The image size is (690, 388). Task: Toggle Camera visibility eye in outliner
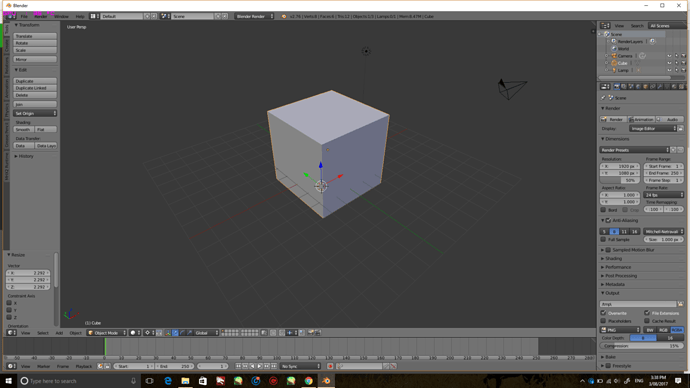pos(669,56)
